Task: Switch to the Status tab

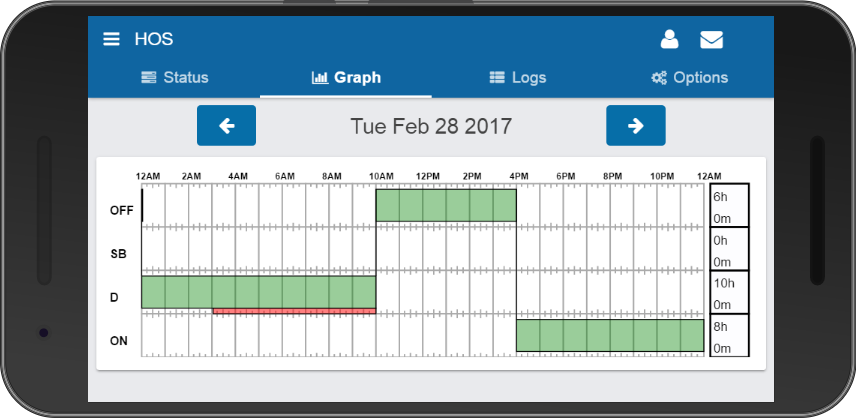Action: (174, 77)
